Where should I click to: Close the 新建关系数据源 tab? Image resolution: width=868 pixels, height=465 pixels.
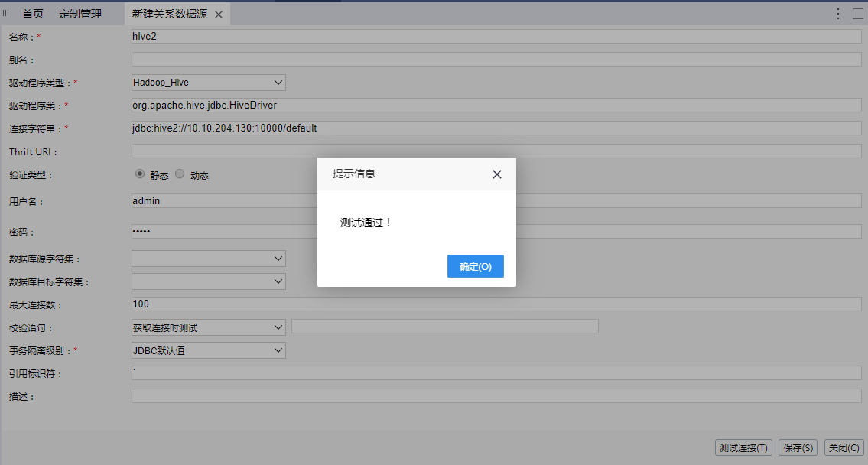pyautogui.click(x=219, y=15)
